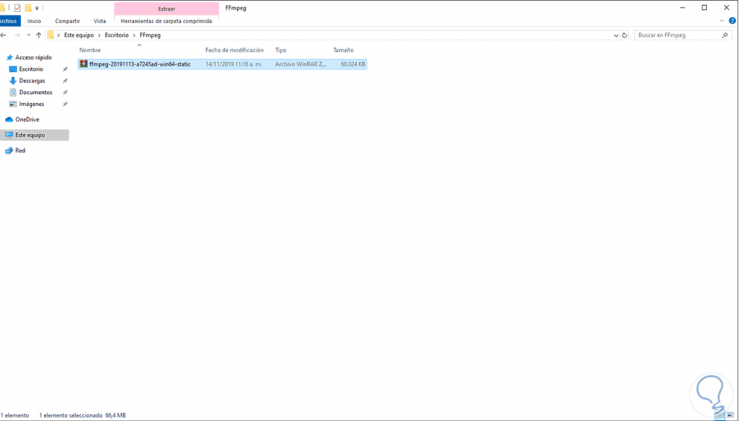
Task: Minimize the FFmpeg window
Action: (x=682, y=8)
